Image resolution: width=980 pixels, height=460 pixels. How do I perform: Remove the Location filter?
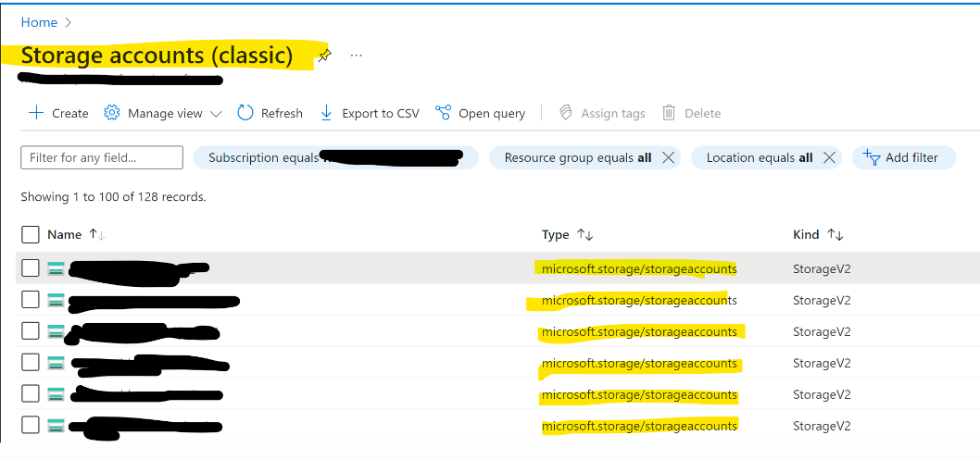[829, 158]
